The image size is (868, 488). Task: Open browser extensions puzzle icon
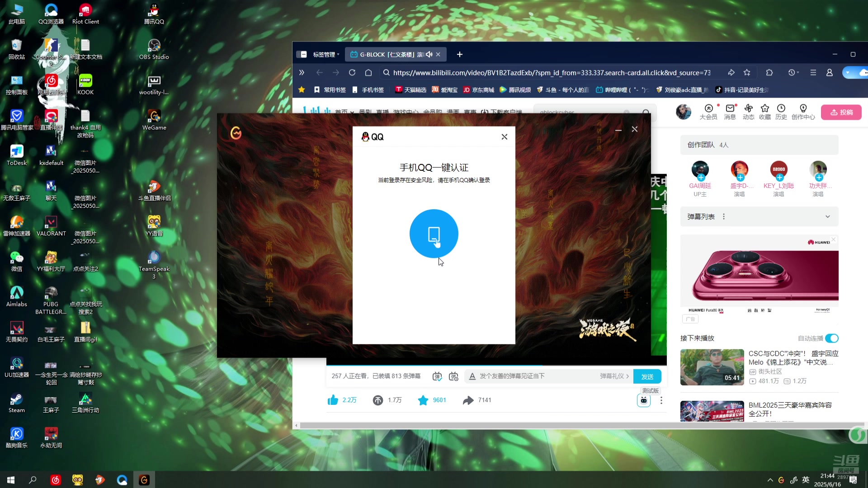click(x=769, y=73)
